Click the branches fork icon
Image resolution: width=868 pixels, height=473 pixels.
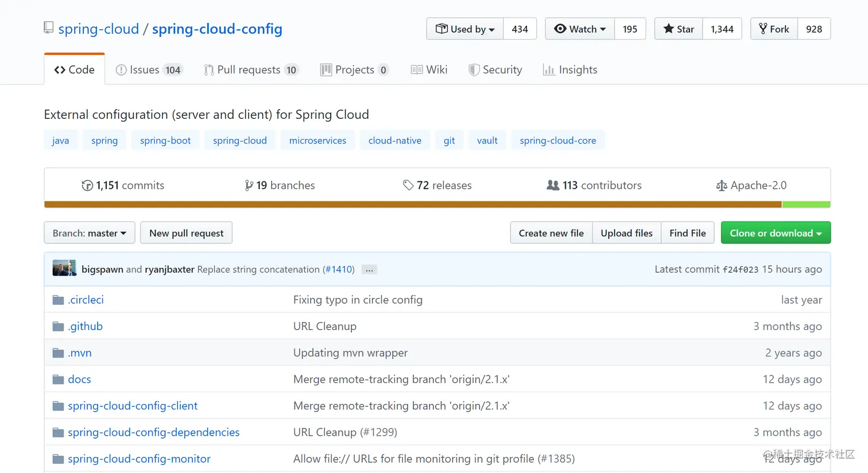coord(249,185)
